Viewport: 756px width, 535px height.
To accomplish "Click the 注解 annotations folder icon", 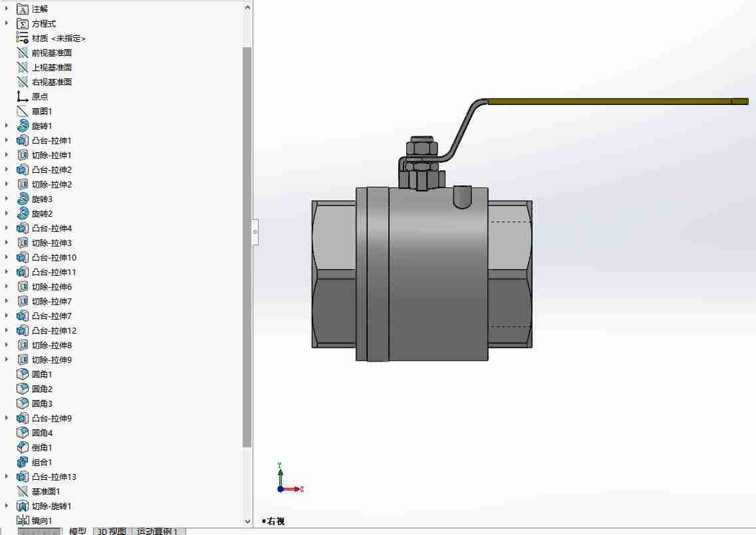I will point(22,9).
